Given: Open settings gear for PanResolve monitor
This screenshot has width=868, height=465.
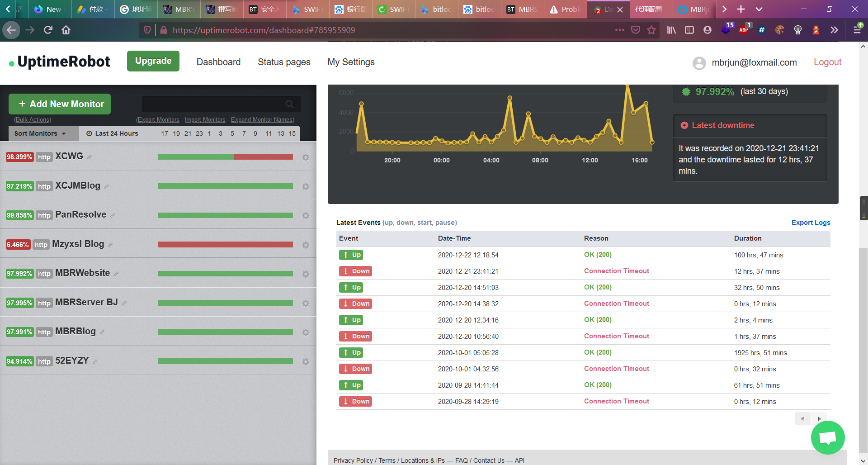Looking at the screenshot, I should 306,216.
